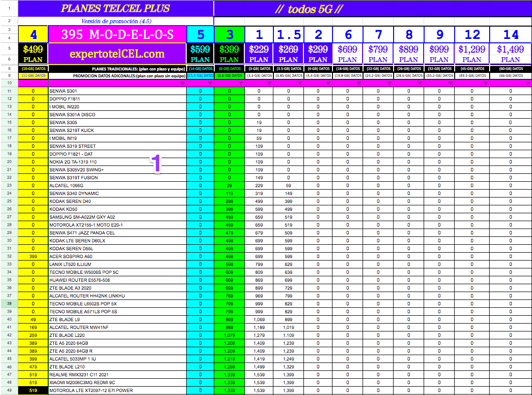532x395 pixels.
Task: Click the '// todos 5G //' banner cell
Action: pyautogui.click(x=372, y=8)
